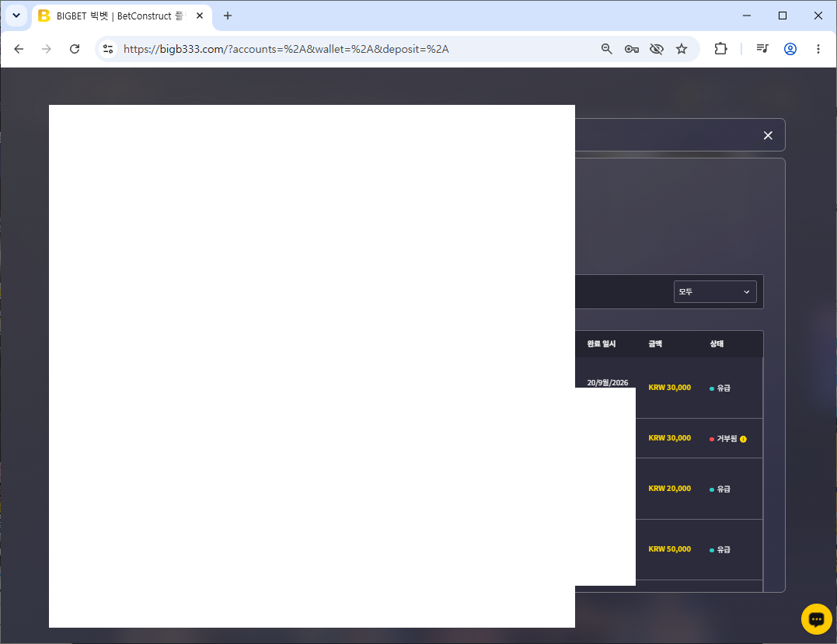
Task: Bookmark this page with the star
Action: tap(682, 49)
